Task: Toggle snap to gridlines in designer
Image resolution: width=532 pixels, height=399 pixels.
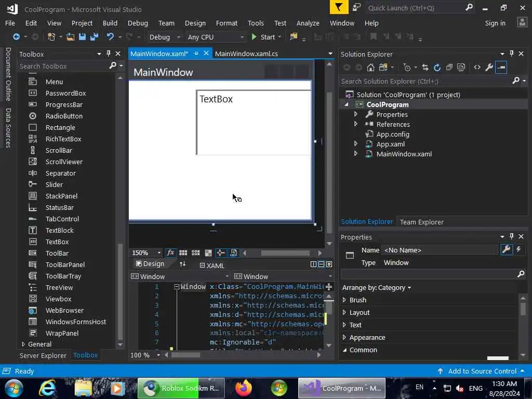Action: pyautogui.click(x=195, y=253)
